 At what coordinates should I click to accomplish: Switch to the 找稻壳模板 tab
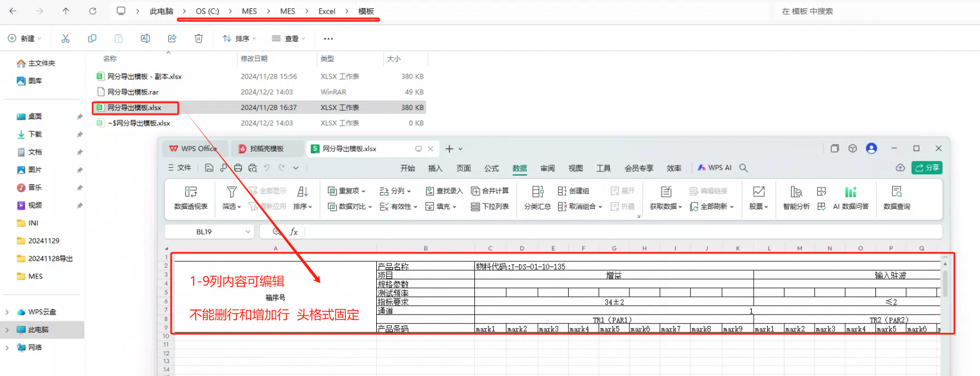[x=266, y=149]
